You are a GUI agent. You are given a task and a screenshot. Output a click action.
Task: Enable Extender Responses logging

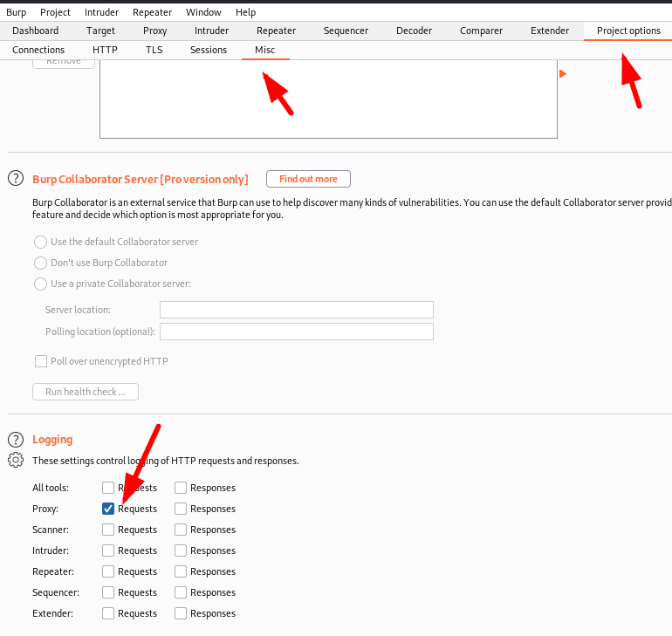pyautogui.click(x=181, y=613)
